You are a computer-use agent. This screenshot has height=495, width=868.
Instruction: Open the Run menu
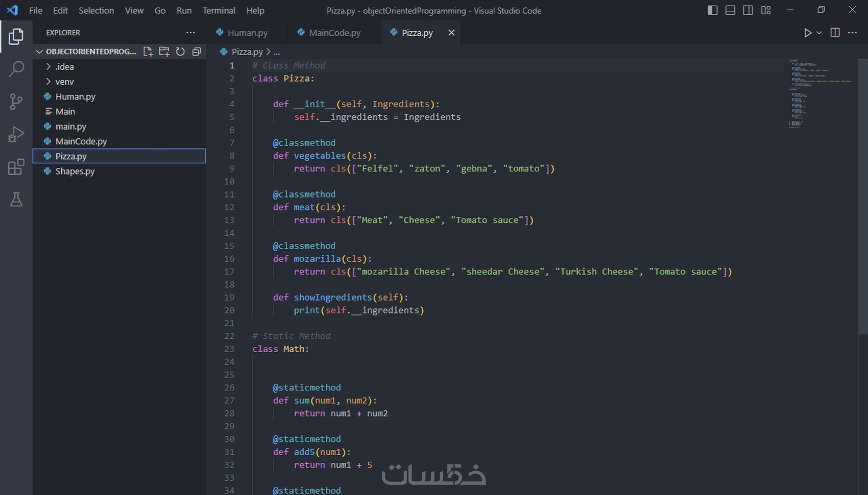tap(184, 10)
